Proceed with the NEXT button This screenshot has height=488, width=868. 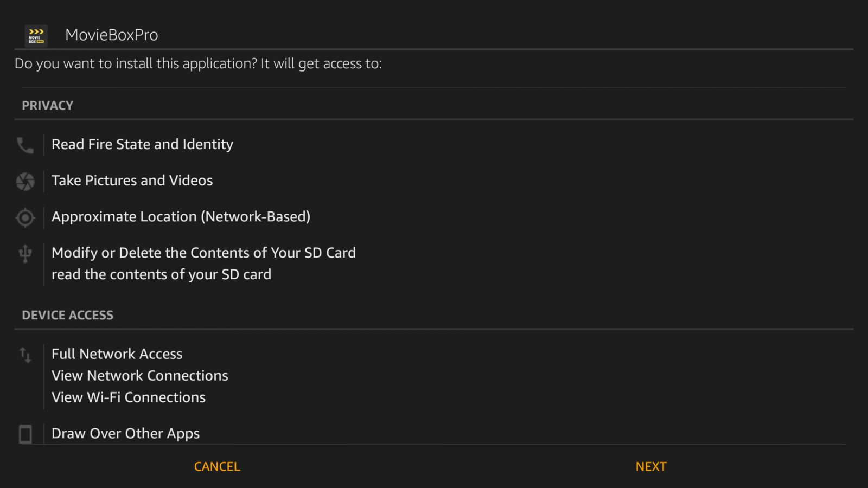651,466
